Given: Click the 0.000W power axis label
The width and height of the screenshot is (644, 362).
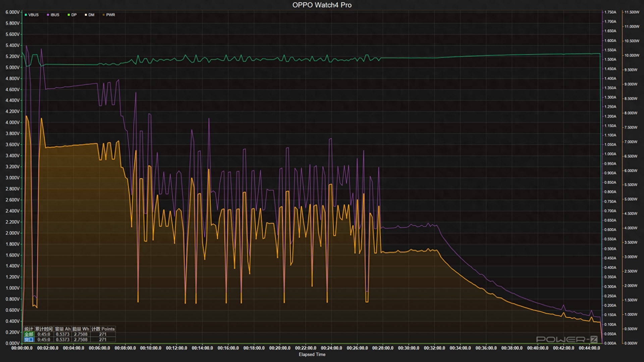Looking at the screenshot, I should pos(631,343).
